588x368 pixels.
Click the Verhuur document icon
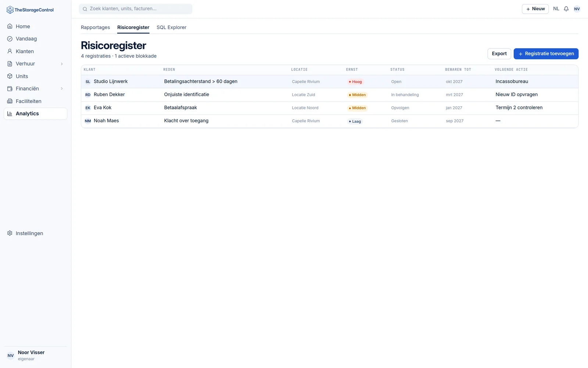[x=10, y=64]
